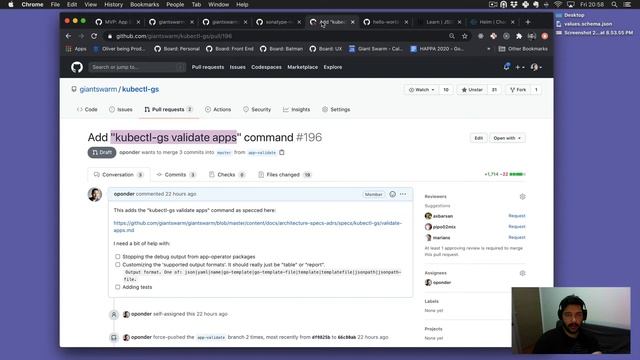640x360 pixels.
Task: Click the app-validate source branch label
Action: [x=262, y=153]
